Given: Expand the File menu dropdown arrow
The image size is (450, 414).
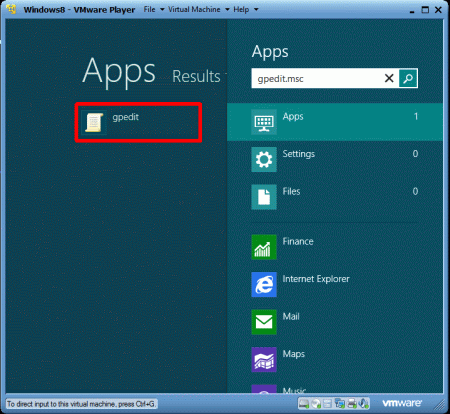Looking at the screenshot, I should pos(162,9).
